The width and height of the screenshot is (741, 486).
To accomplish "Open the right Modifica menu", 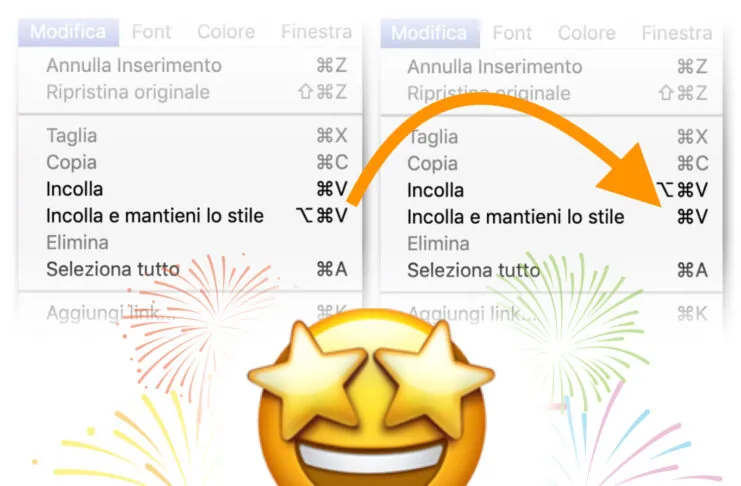I will 430,33.
